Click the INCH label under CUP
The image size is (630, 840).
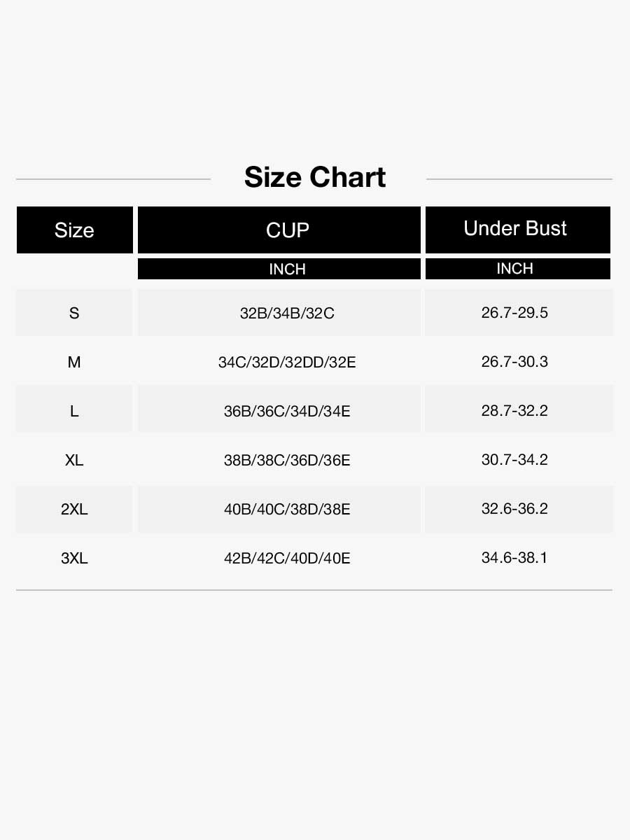279,269
